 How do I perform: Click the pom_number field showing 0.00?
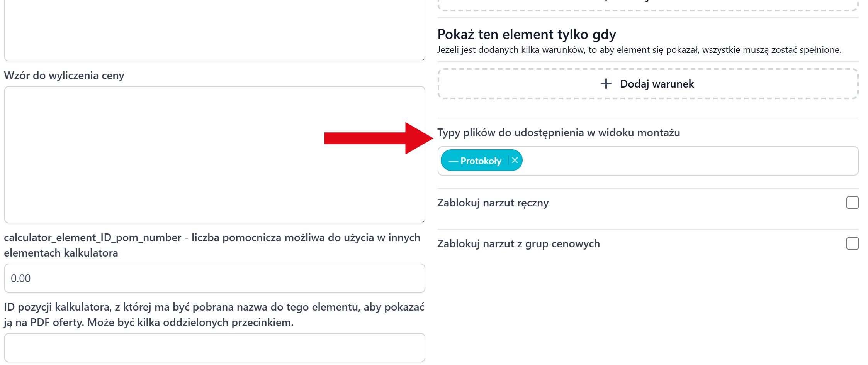pyautogui.click(x=214, y=278)
